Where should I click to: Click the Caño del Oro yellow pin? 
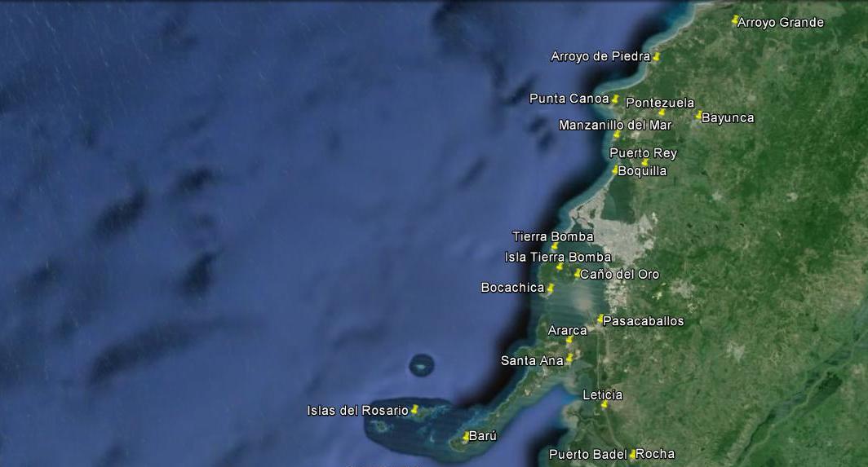(578, 273)
